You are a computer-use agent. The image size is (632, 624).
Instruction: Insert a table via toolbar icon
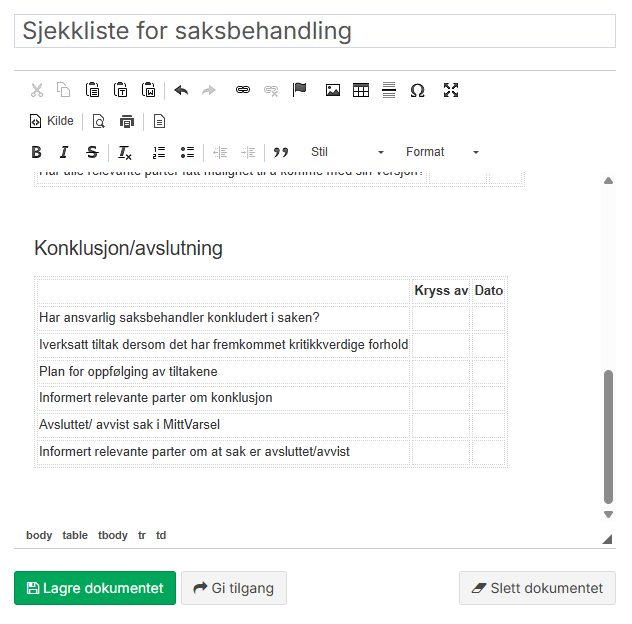pos(361,90)
